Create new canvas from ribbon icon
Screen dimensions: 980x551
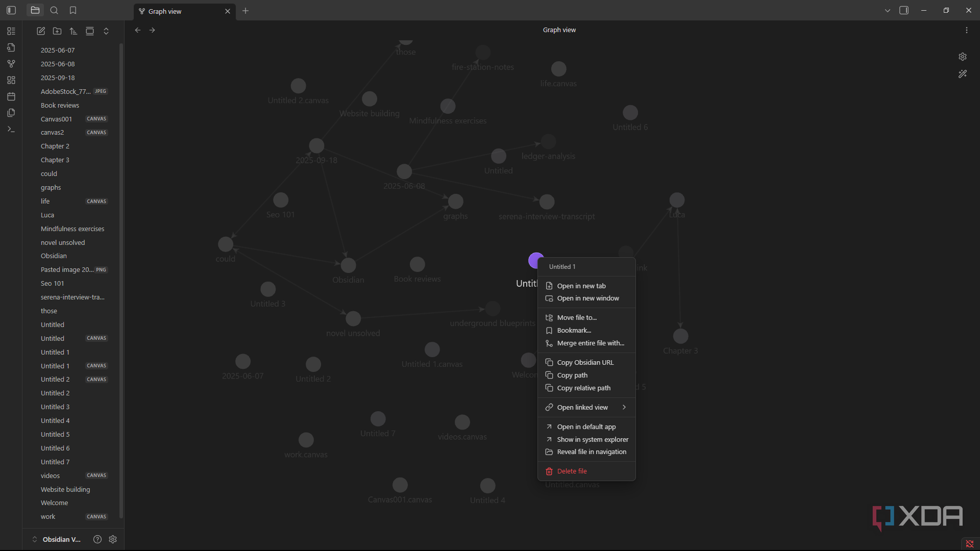coord(11,80)
